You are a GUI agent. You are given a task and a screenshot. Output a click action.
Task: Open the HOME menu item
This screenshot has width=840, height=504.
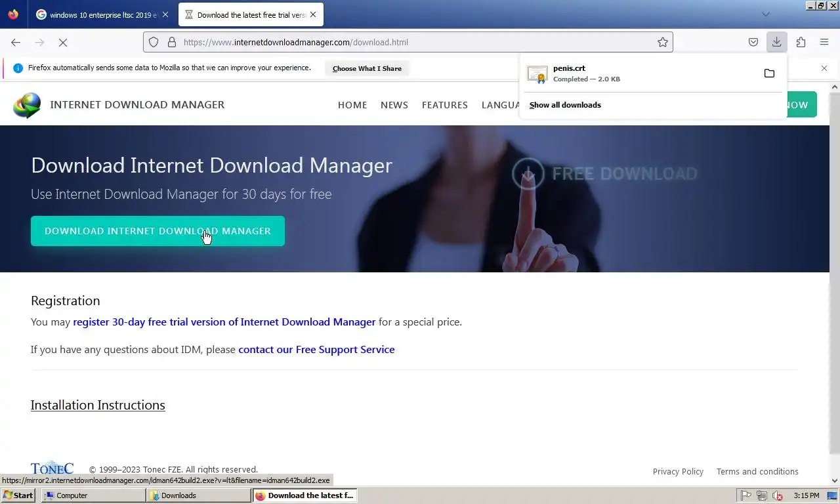[x=352, y=105]
